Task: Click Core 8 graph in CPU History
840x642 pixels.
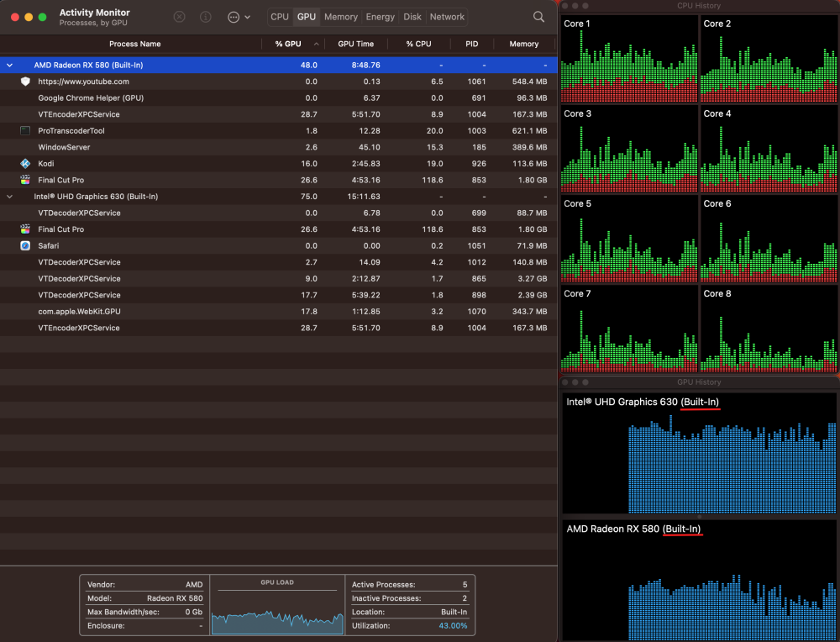Action: point(769,329)
